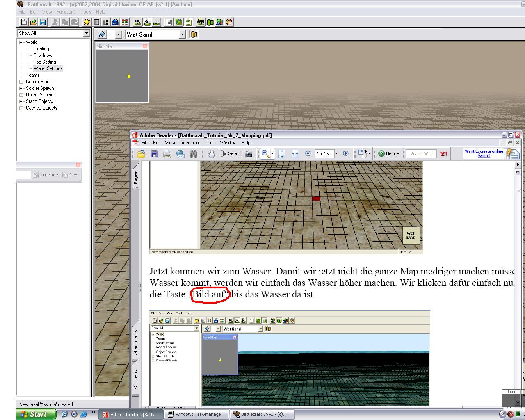
Task: Expand the Object Spawns tree node
Action: [21, 95]
